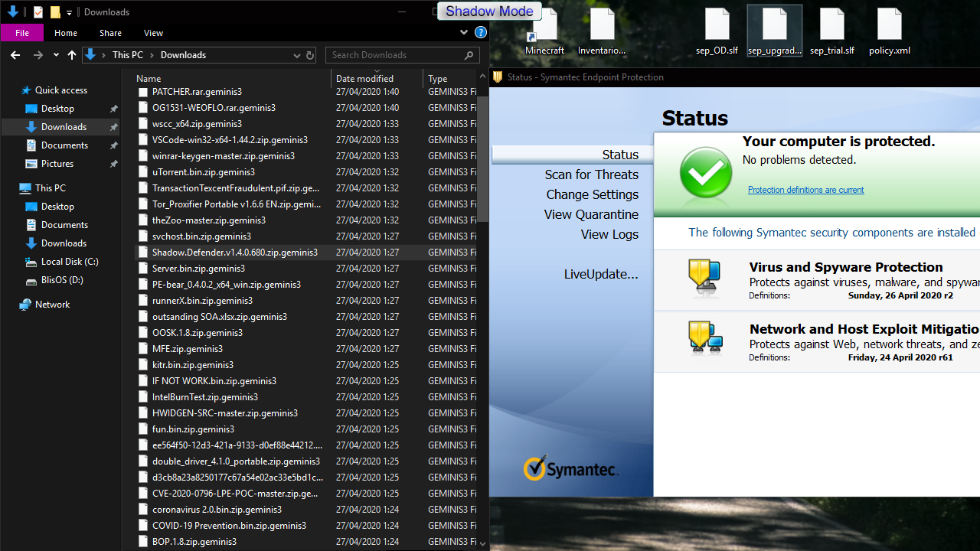Click the chevron before This PC in address bar
980x551 pixels.
tap(104, 55)
